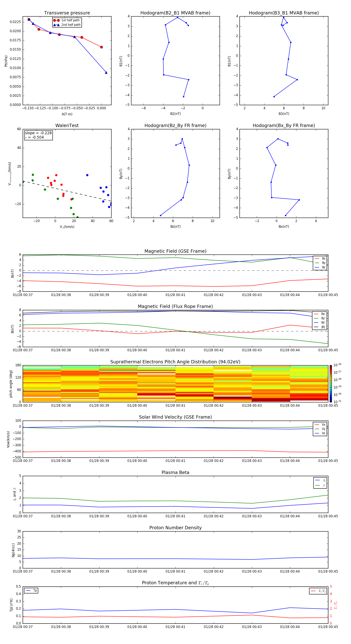Click the "Solar Wind Velocity (GSE Frame)" title
Screen dimensions: 351x644
point(175,417)
